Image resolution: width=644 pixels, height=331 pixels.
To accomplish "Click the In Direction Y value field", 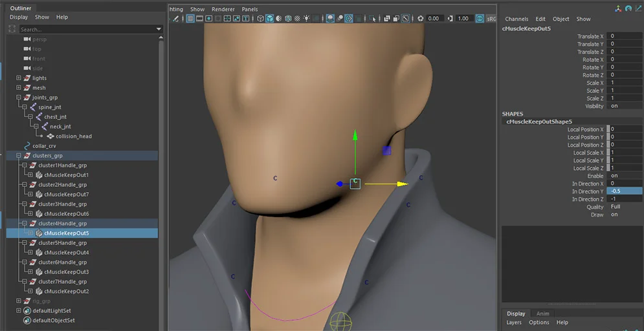I will 625,191.
